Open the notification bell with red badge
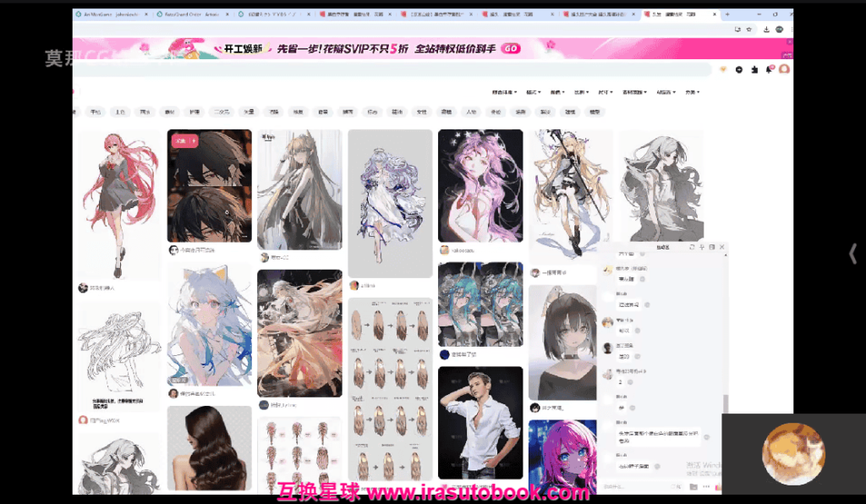 pyautogui.click(x=769, y=69)
